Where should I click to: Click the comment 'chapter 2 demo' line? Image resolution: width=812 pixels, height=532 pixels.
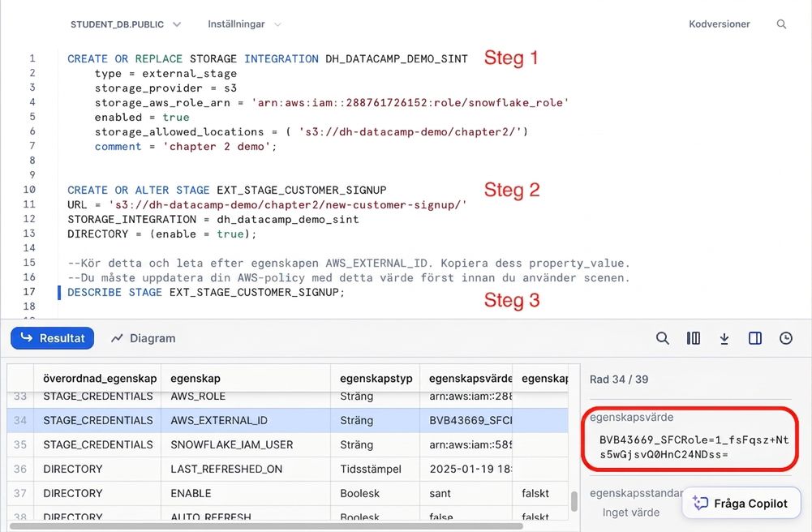(186, 147)
